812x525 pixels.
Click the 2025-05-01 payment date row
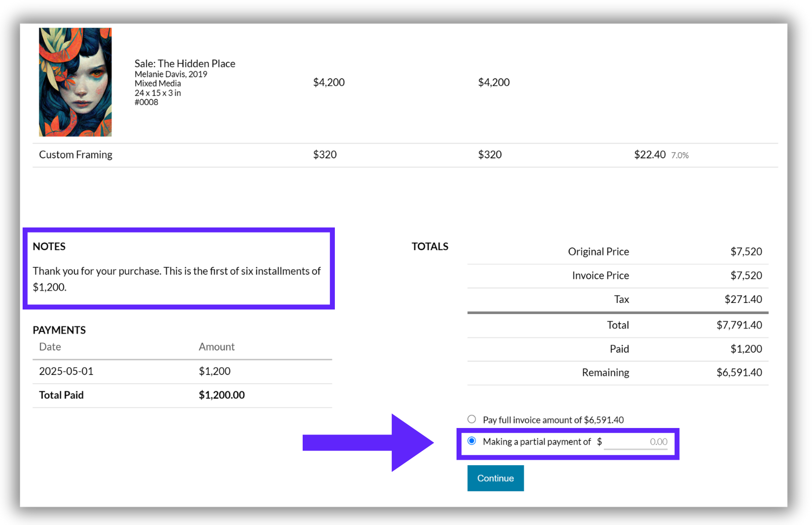click(182, 371)
